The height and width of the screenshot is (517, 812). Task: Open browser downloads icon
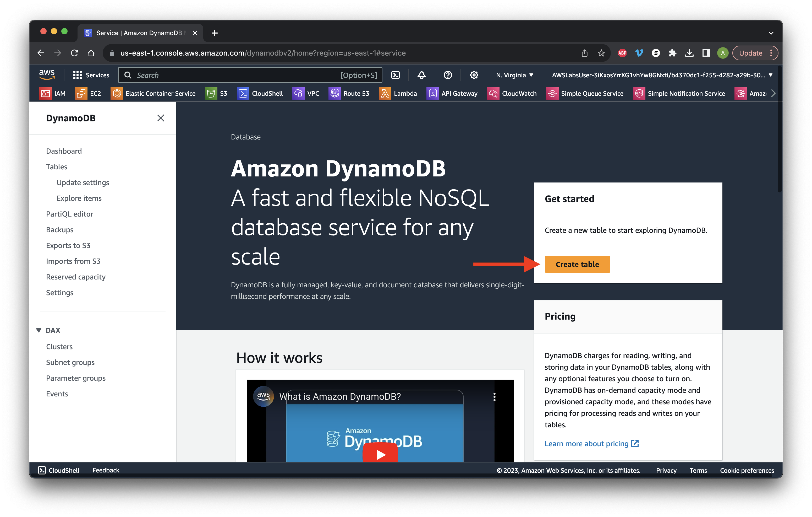(689, 53)
